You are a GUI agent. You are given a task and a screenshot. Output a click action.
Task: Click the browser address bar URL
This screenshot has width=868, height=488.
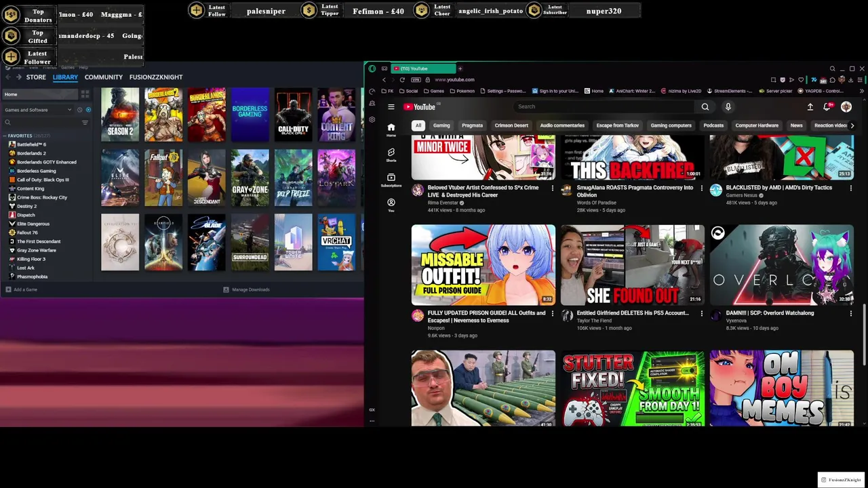454,80
